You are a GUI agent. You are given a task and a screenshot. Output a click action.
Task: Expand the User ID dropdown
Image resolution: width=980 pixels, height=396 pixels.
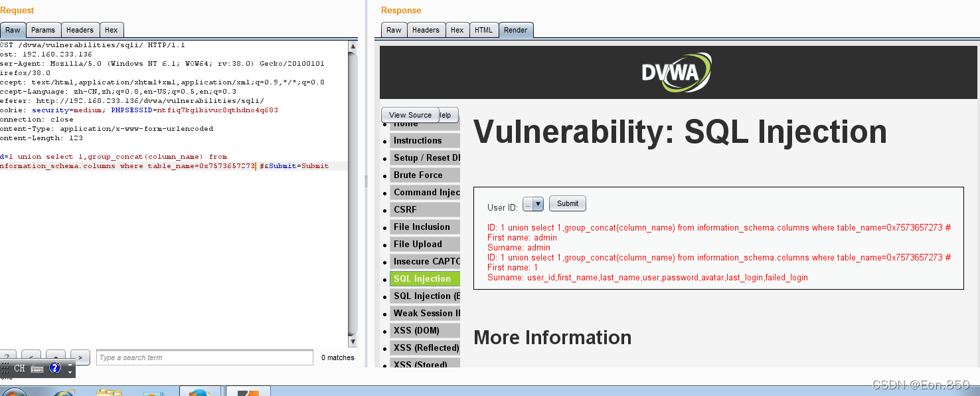click(533, 204)
